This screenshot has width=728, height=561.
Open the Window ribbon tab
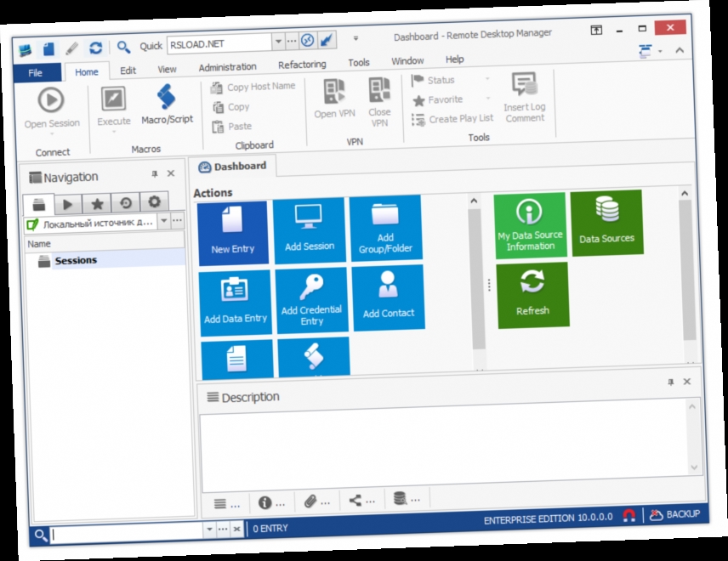[407, 61]
